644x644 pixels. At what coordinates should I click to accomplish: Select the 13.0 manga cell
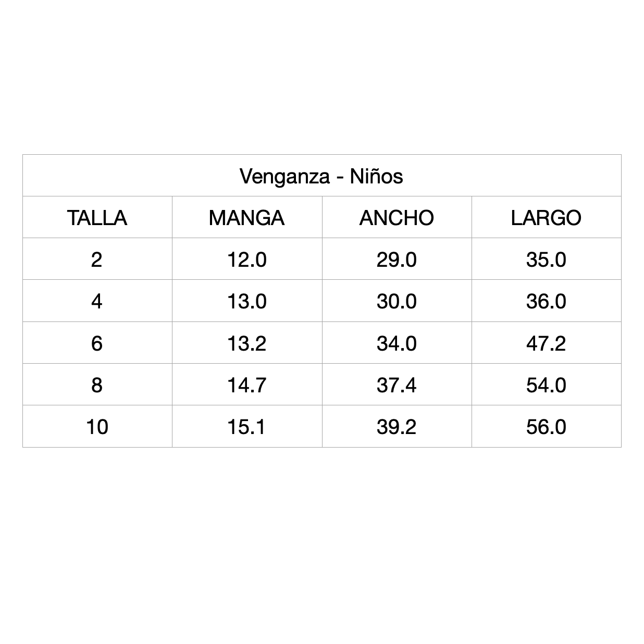click(246, 301)
